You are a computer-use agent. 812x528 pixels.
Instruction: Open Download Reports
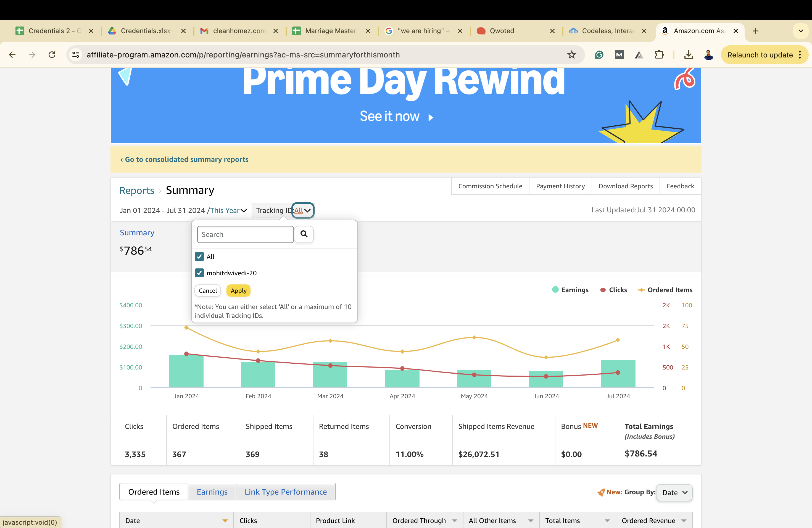pyautogui.click(x=625, y=186)
